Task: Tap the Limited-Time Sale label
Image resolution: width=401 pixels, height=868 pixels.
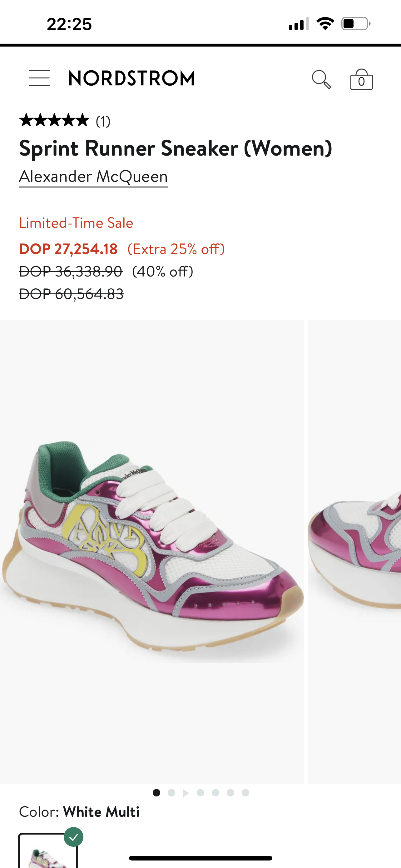Action: point(76,223)
